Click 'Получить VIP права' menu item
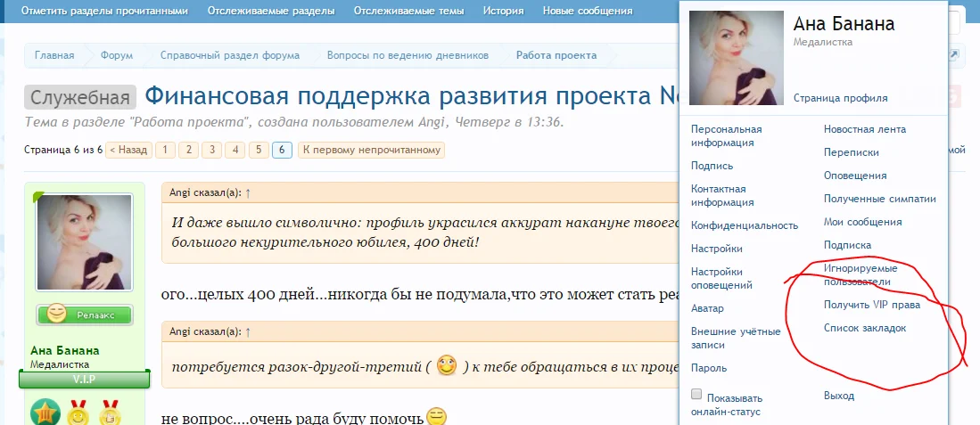The image size is (980, 425). pos(872,305)
